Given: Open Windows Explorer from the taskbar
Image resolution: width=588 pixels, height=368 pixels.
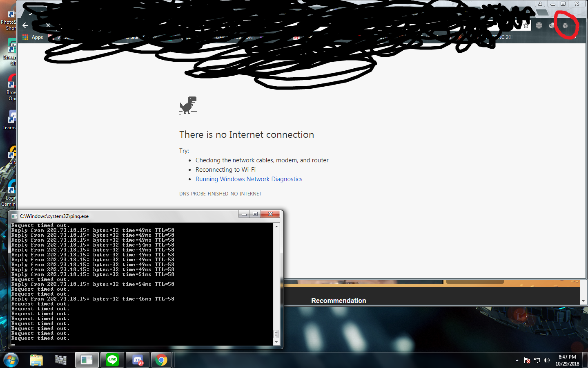Looking at the screenshot, I should tap(36, 360).
